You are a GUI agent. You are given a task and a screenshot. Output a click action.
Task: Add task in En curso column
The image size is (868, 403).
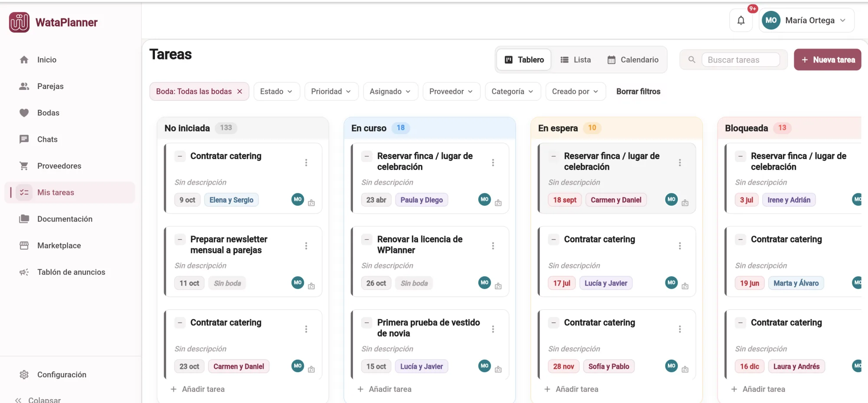click(x=385, y=389)
